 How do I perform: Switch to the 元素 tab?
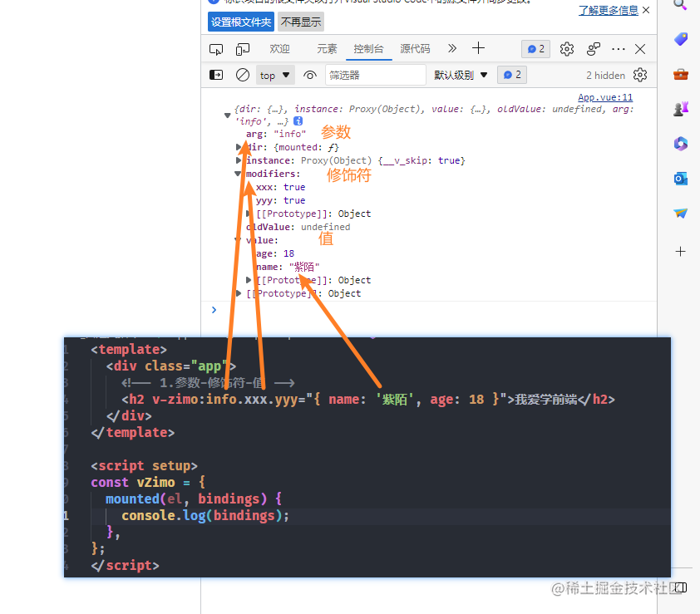[327, 49]
